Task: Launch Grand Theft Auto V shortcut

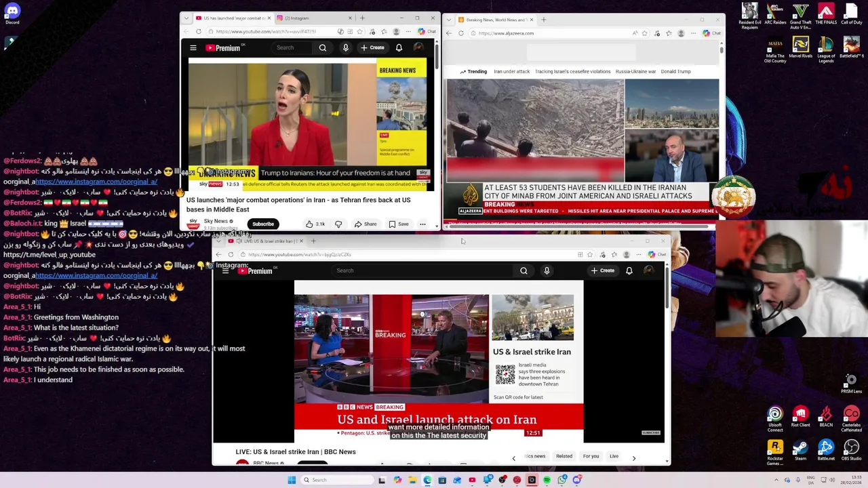Action: [801, 16]
